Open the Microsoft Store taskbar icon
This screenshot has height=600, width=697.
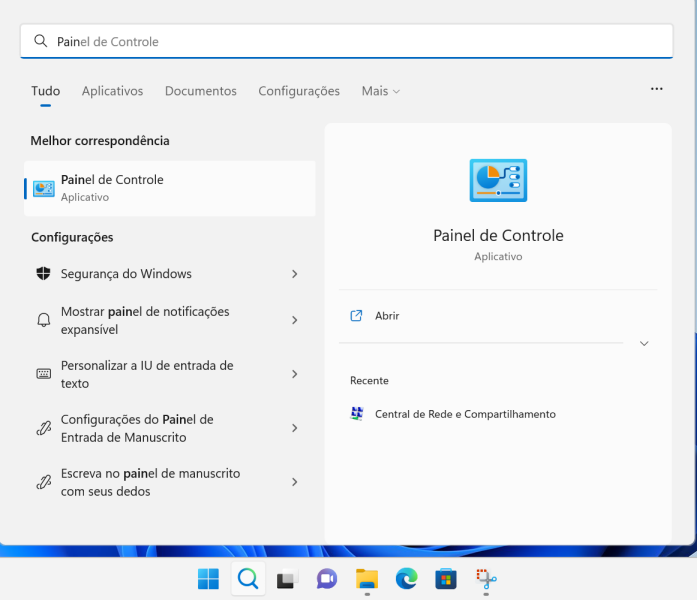point(445,578)
